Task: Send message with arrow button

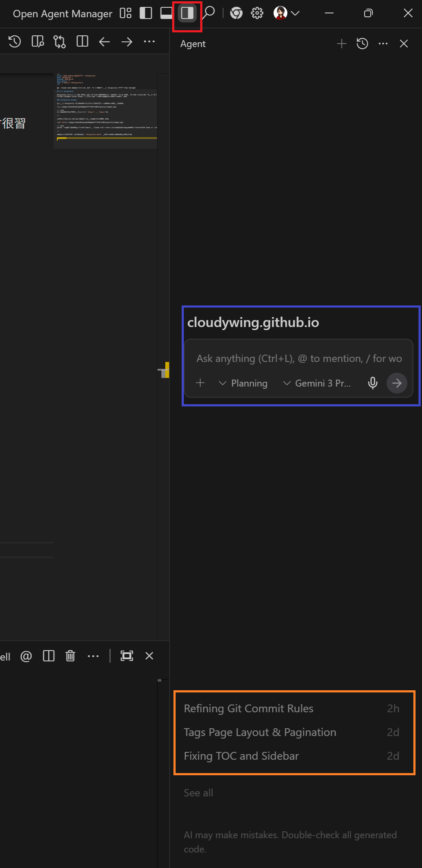Action: coord(397,383)
